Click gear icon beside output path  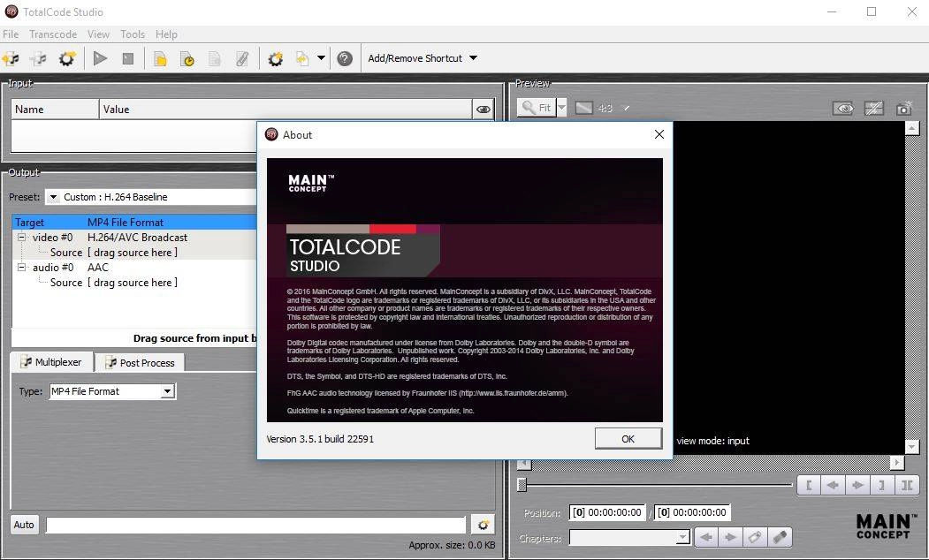tap(483, 525)
